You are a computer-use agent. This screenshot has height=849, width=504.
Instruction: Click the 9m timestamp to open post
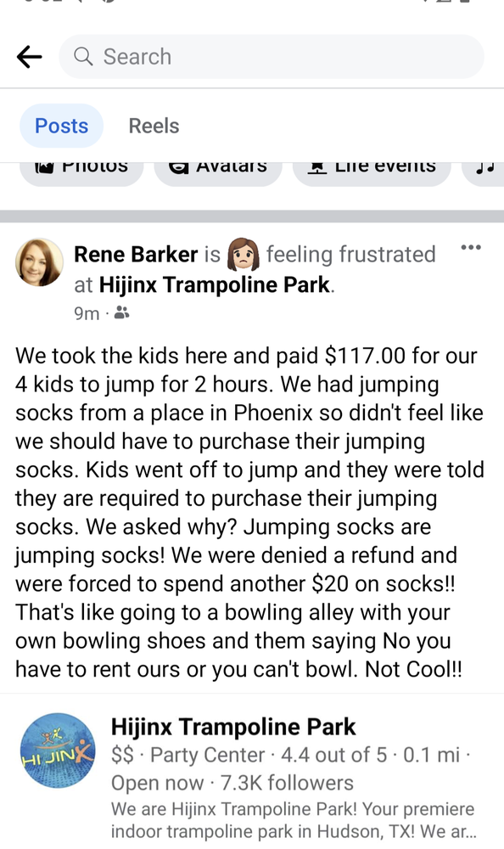pos(86,313)
